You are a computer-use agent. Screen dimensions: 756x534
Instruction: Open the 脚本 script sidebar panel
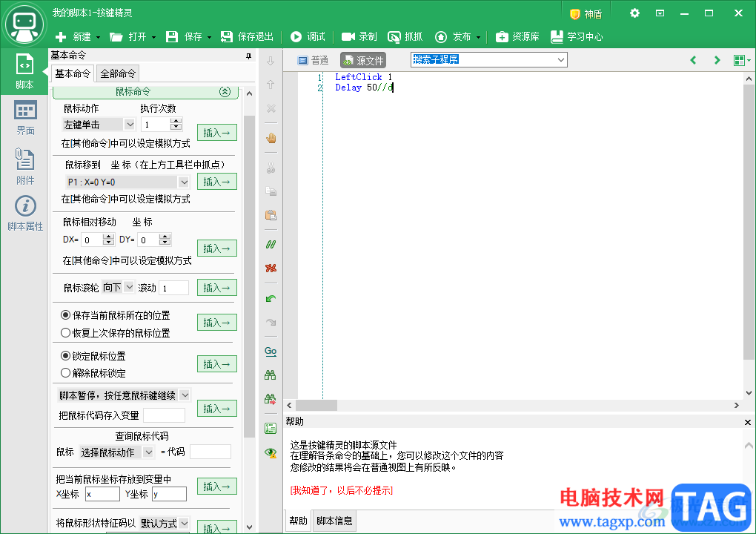coord(24,71)
